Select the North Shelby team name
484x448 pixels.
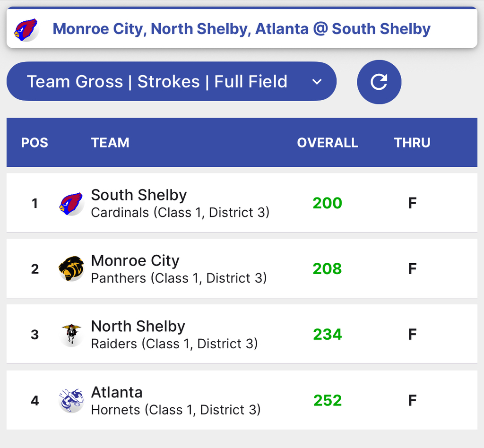point(138,327)
